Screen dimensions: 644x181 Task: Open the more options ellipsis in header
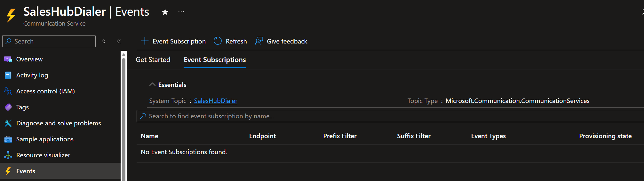pos(181,12)
